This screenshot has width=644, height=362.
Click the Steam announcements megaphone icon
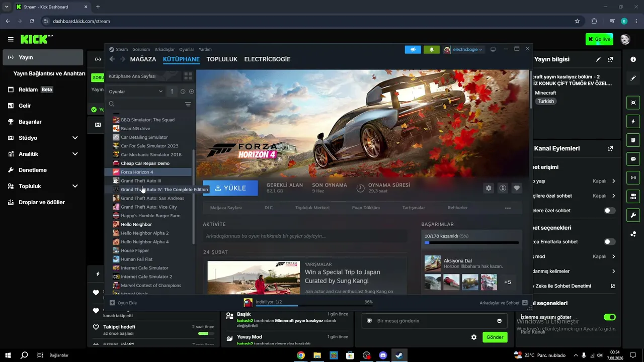coord(413,49)
